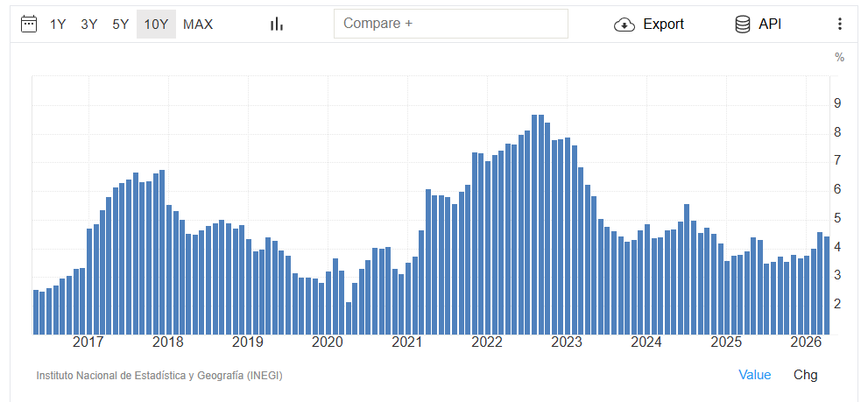This screenshot has height=402, width=868.
Task: Open the three-dot more options menu
Action: (x=840, y=24)
